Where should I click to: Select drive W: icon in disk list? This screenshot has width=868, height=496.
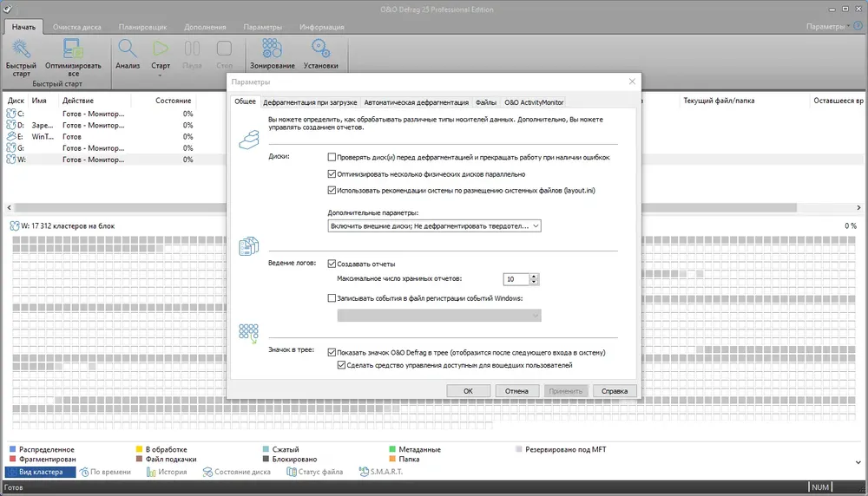11,160
